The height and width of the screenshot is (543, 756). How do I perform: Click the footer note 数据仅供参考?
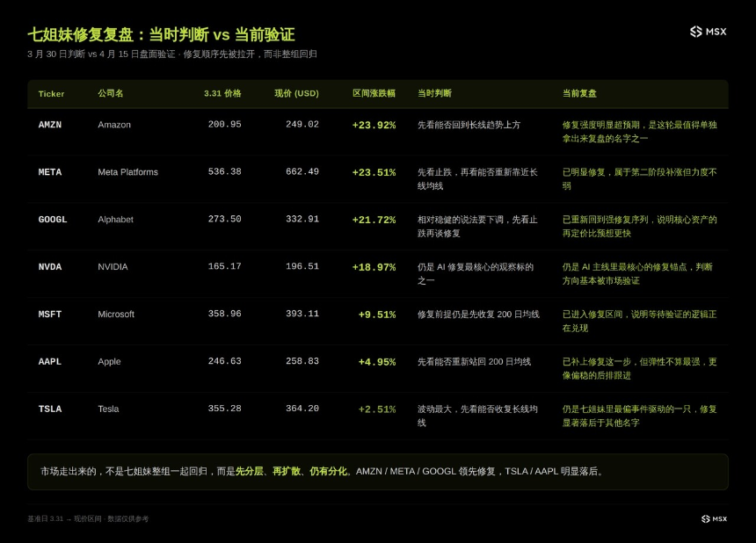130,519
